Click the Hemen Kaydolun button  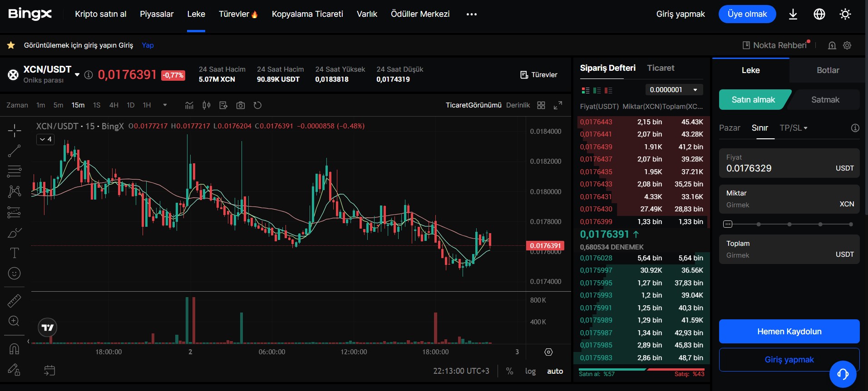coord(789,332)
